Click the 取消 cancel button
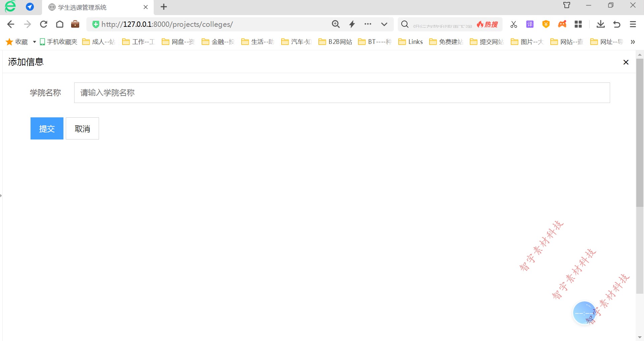The height and width of the screenshot is (341, 644). click(x=82, y=128)
